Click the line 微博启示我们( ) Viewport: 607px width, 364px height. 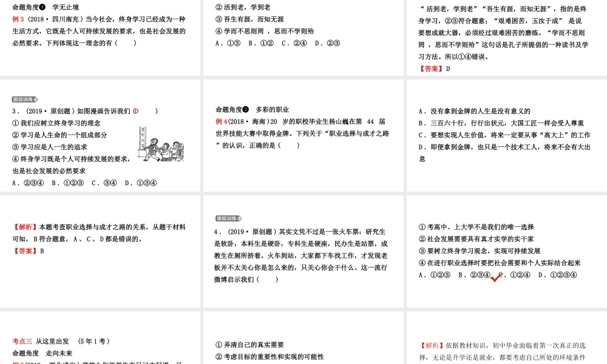point(246,280)
